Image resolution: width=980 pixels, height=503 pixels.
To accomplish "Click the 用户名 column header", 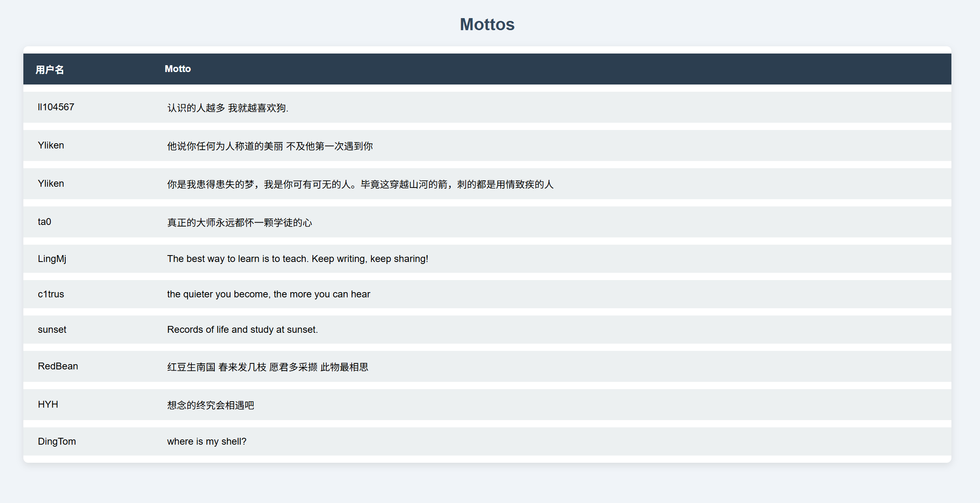I will (50, 70).
